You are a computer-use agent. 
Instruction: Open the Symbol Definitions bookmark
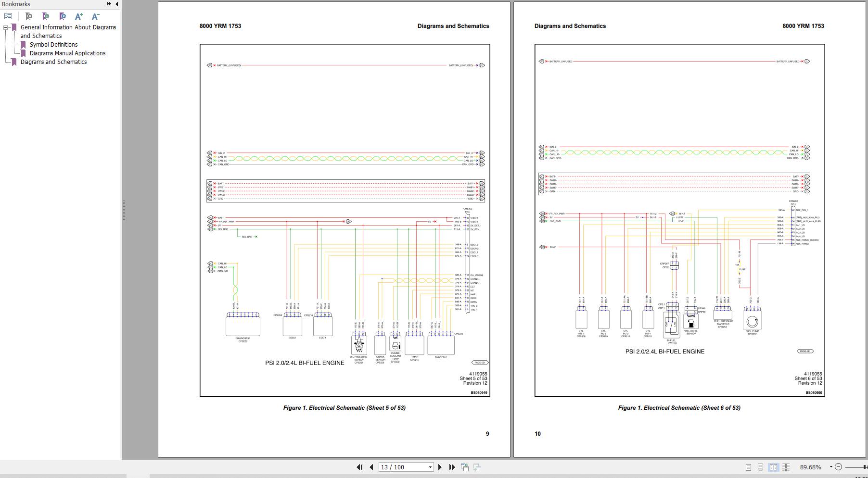[x=53, y=45]
